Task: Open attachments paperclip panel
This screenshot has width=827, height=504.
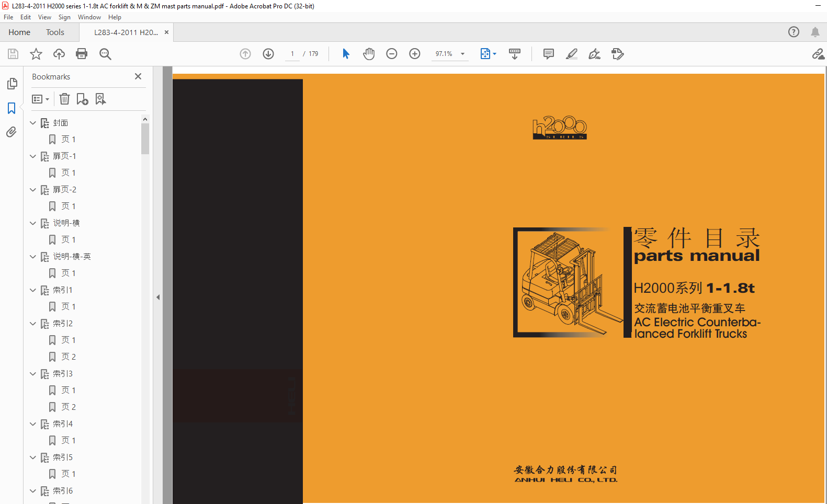Action: pos(12,132)
